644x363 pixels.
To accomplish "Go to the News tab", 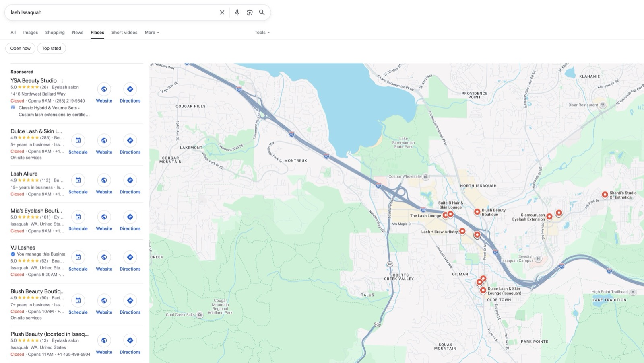I will [78, 33].
